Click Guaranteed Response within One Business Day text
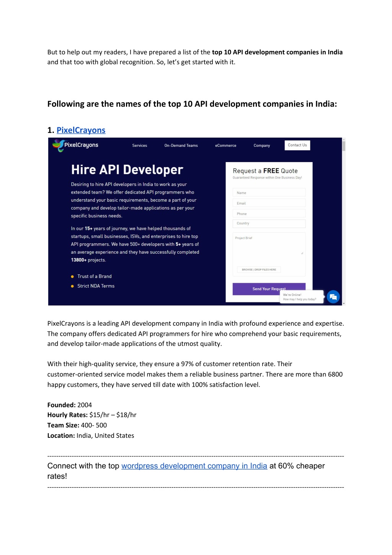The image size is (392, 555). pos(267,178)
